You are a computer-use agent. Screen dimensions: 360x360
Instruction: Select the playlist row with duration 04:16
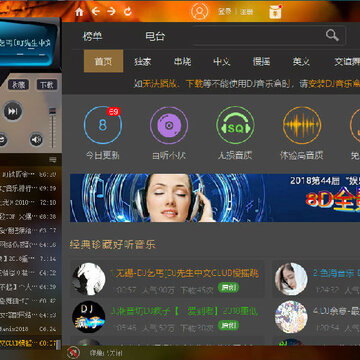[28, 245]
